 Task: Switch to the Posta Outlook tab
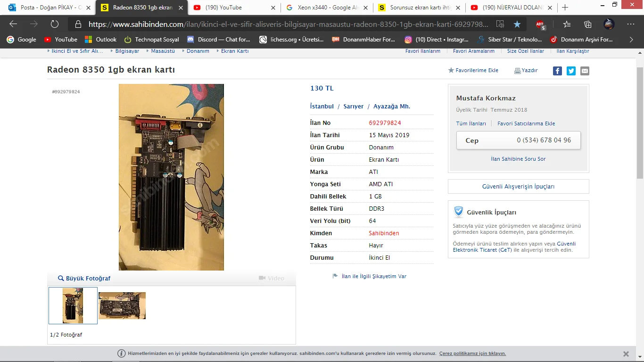coord(48,8)
